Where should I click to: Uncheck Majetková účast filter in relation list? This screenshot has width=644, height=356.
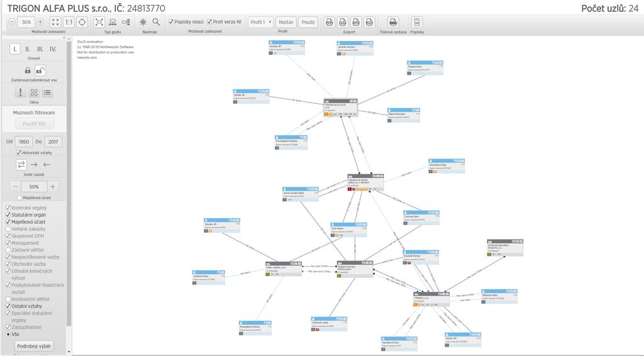click(8, 222)
